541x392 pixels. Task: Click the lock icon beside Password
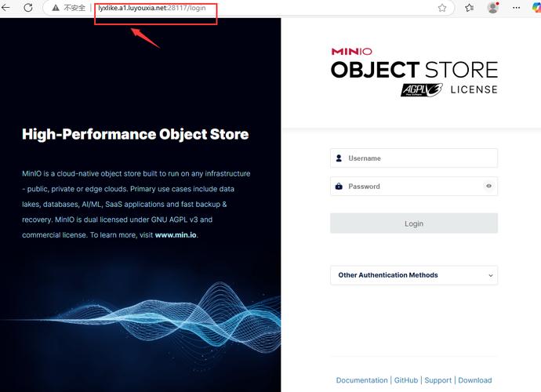339,187
